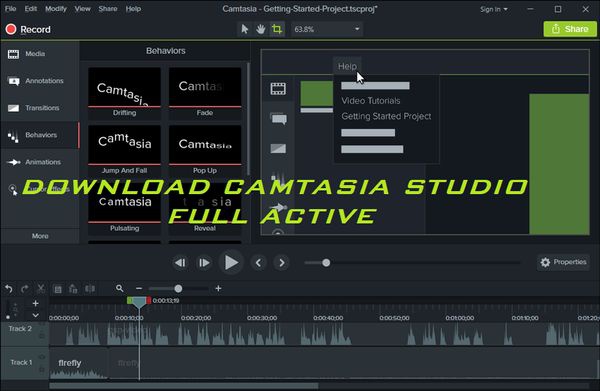Add a new track with plus button

[36, 303]
